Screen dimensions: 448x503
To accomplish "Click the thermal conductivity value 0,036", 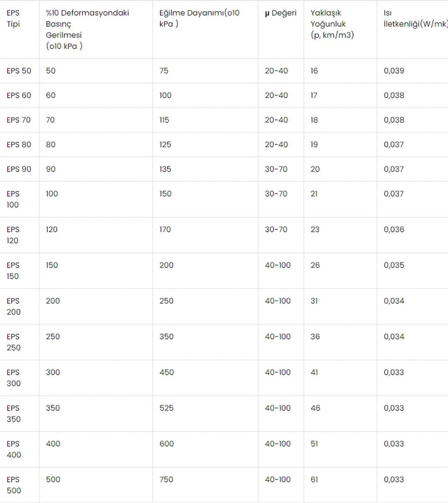I will point(394,229).
